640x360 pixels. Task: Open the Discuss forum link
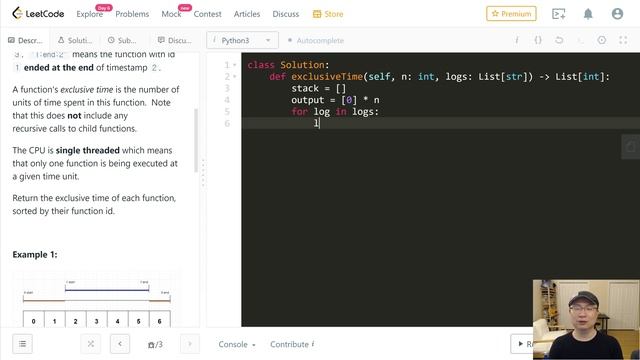[x=286, y=14]
